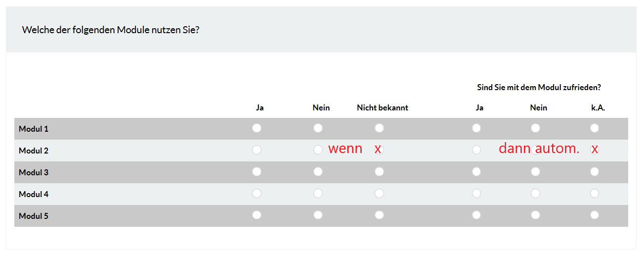Pick 'k.A.' for Modul 2 satisfaction
Screen dimensions: 644x256
595,150
